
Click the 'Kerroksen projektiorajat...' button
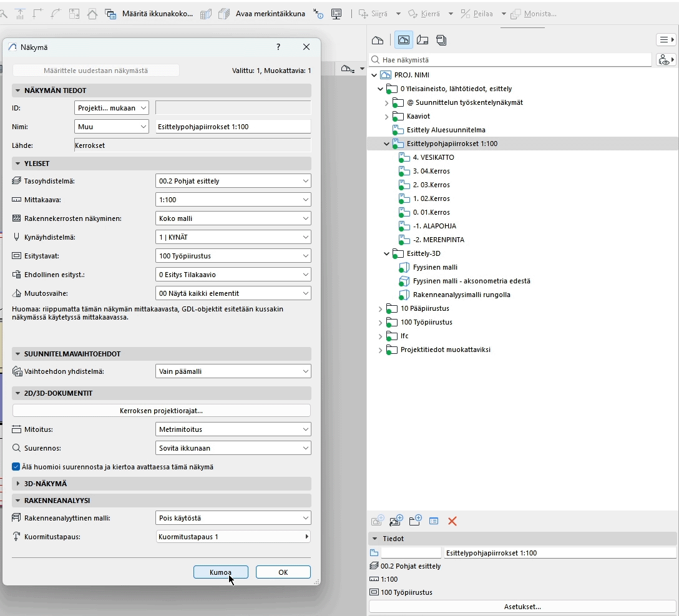(x=162, y=410)
